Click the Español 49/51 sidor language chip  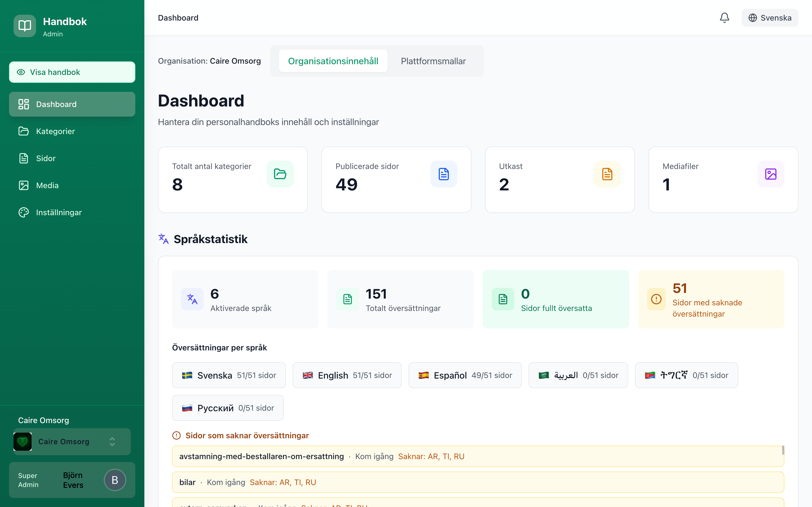(465, 375)
